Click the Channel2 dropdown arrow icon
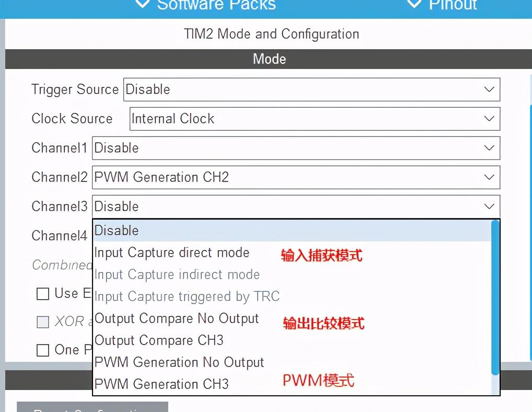 pos(489,177)
